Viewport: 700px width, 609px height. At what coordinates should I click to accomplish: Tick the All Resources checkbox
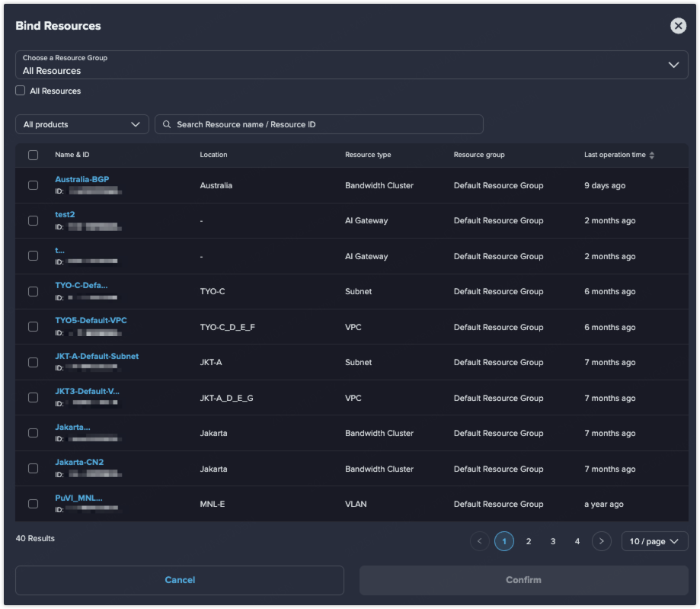(x=21, y=91)
